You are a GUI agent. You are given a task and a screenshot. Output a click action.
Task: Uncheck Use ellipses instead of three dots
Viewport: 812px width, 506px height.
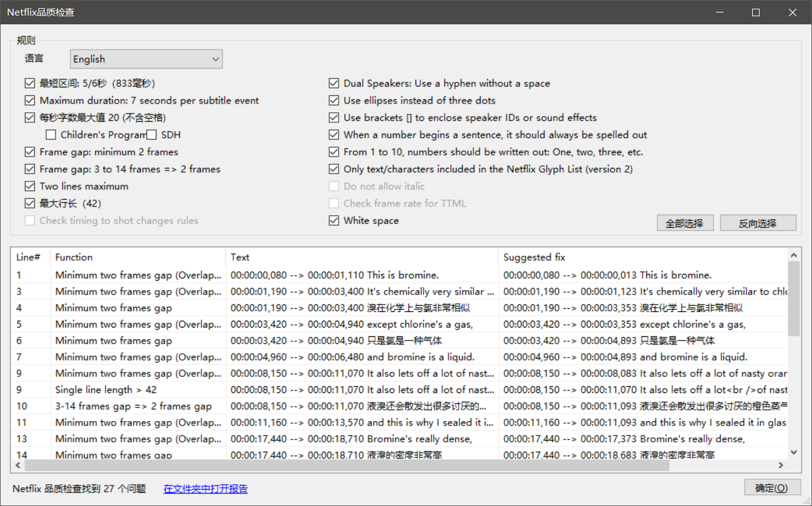click(x=334, y=100)
